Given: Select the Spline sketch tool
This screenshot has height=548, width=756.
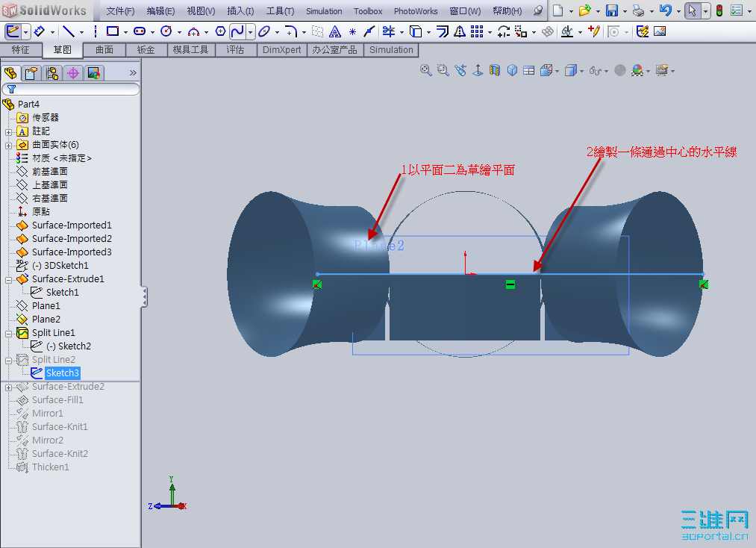Looking at the screenshot, I should 237,32.
